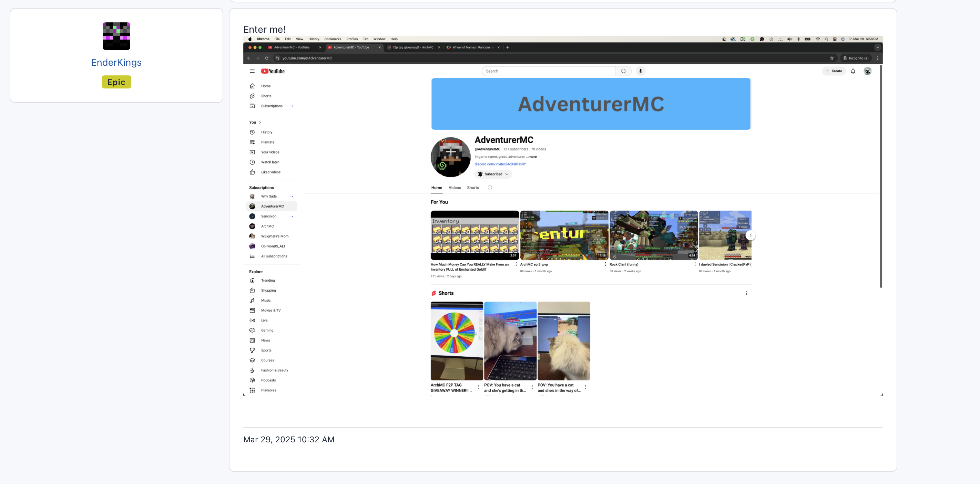
Task: Open the Chrome tab search dropdown
Action: pos(878,48)
